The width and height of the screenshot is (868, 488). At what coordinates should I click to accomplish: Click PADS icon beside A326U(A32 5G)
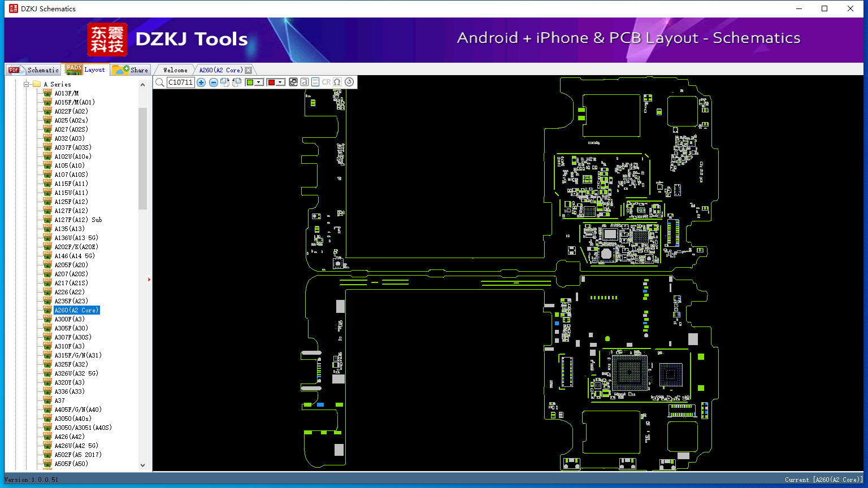point(47,373)
